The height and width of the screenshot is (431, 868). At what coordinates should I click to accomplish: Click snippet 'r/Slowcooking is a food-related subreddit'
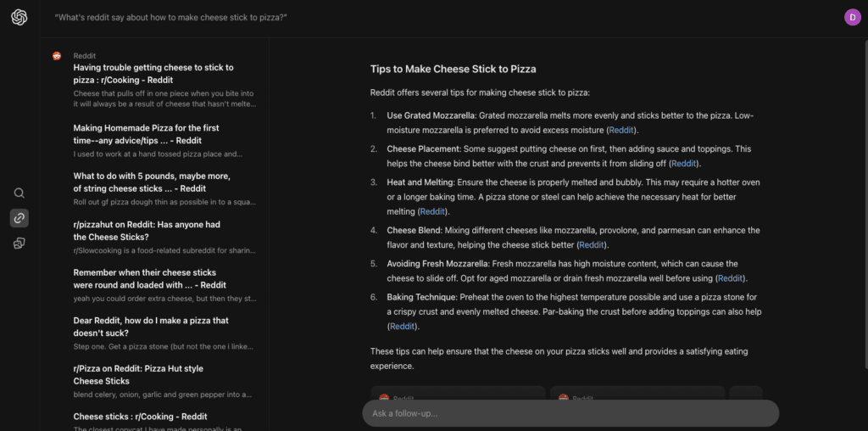[x=164, y=250]
